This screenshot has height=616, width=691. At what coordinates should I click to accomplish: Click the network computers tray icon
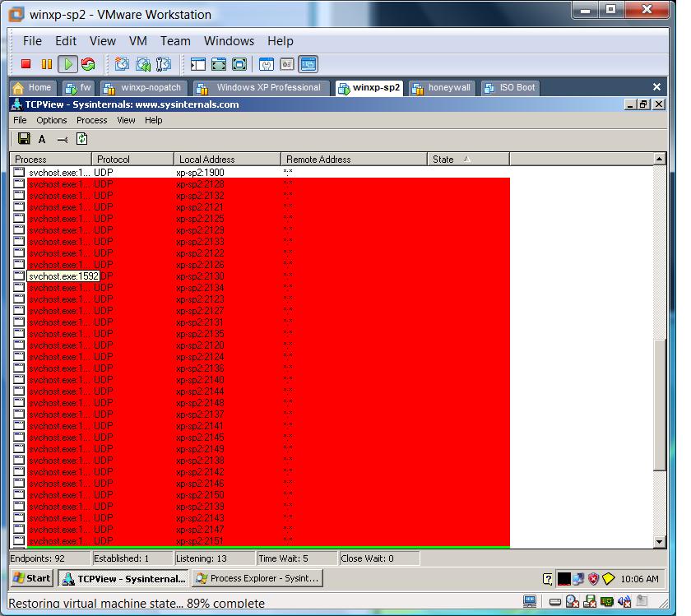[578, 578]
